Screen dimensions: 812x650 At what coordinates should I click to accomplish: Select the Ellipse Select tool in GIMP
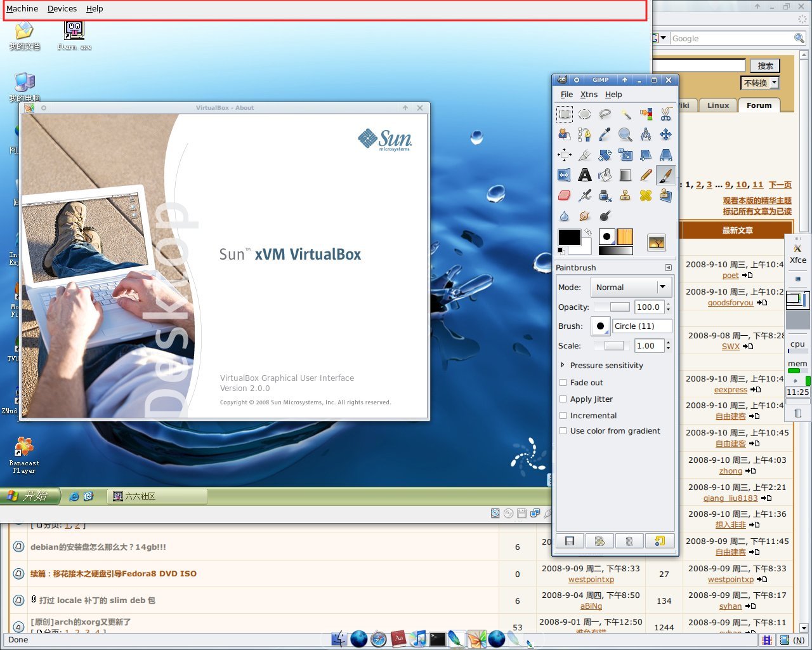click(x=585, y=114)
